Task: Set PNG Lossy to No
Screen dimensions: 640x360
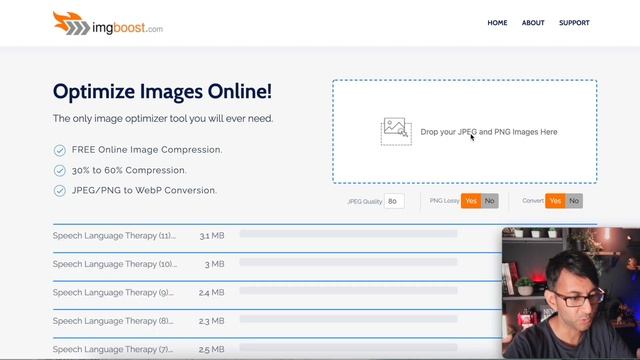Action: pyautogui.click(x=489, y=201)
